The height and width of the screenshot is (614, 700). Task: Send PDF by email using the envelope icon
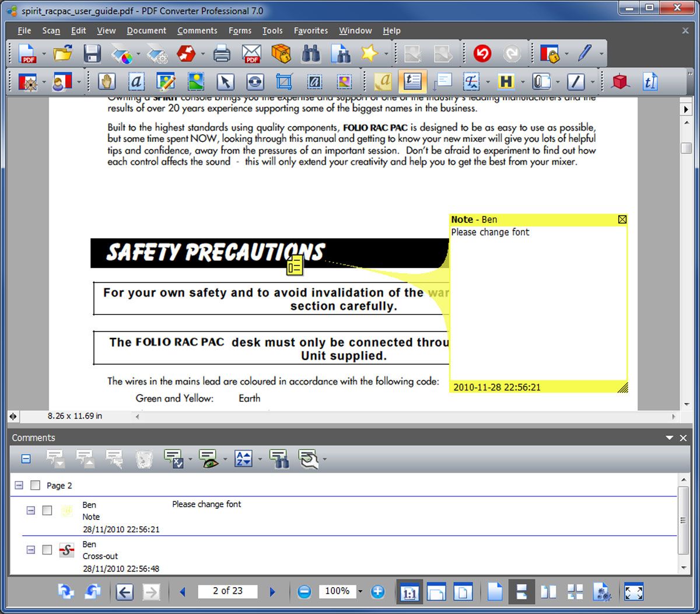(x=251, y=54)
